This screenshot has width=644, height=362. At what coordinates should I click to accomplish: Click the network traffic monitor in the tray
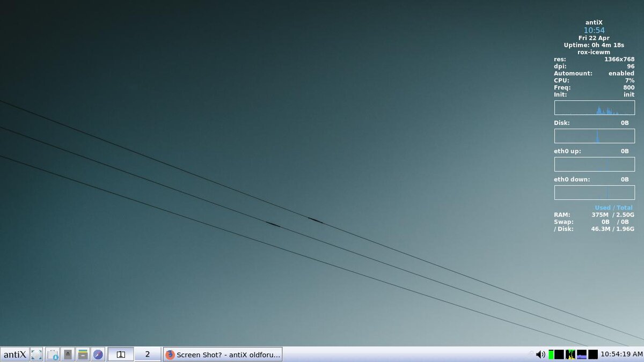click(581, 354)
